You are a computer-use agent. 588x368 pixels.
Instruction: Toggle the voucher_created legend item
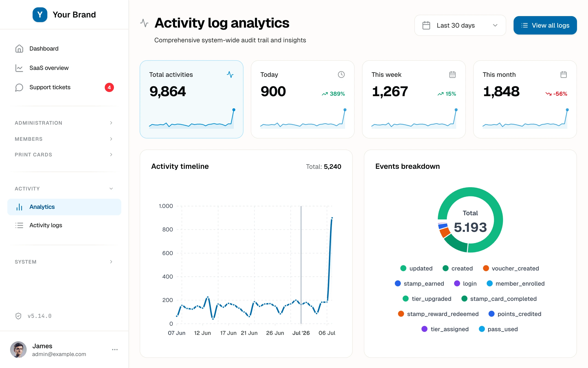pos(511,268)
